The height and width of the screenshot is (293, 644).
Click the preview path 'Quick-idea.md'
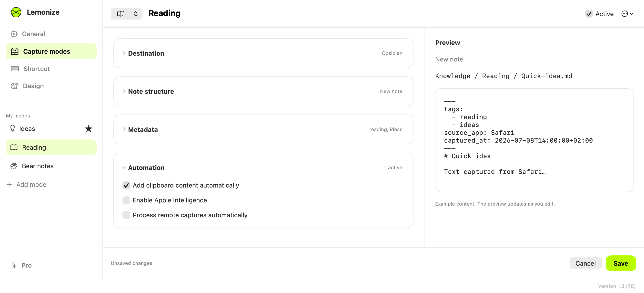pyautogui.click(x=546, y=76)
